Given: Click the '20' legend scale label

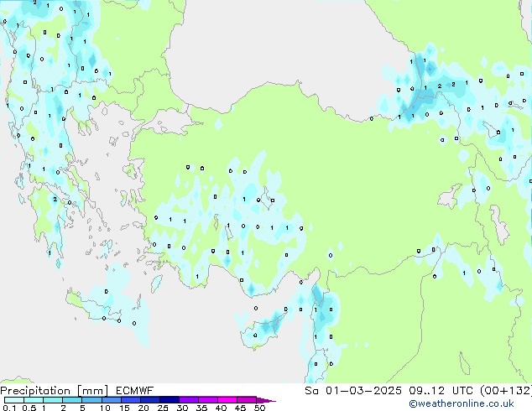Looking at the screenshot, I should (x=143, y=408).
